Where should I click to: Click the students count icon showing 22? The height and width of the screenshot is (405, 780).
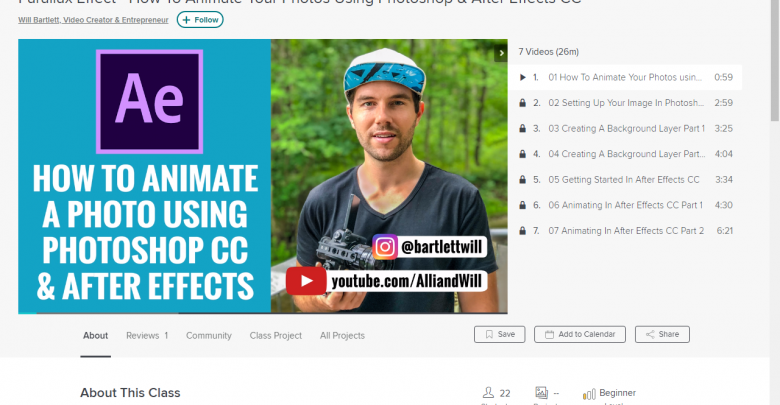[488, 393]
